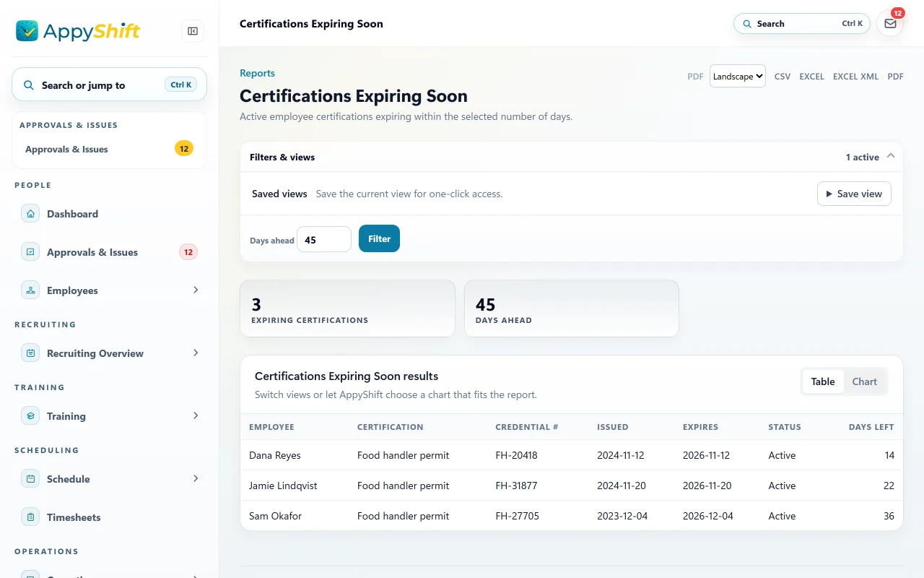Viewport: 924px width, 578px height.
Task: Click the magnifier in sidebar search
Action: 29,85
